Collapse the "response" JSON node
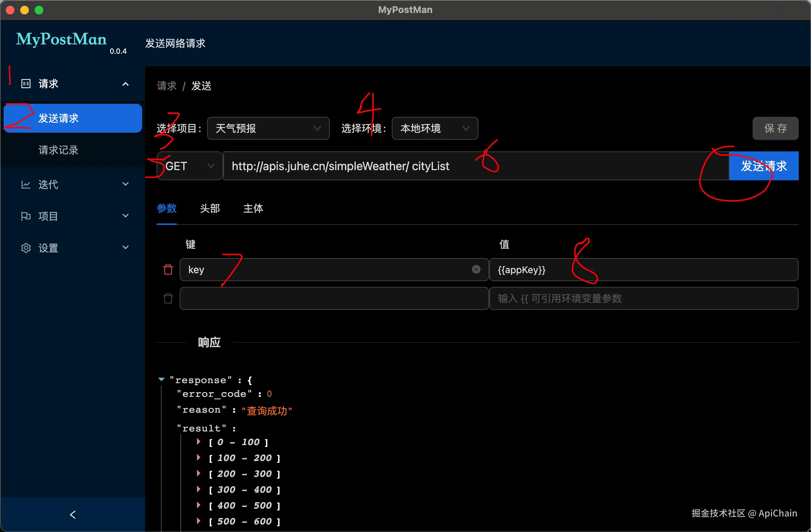Viewport: 811px width, 532px height. coord(161,380)
